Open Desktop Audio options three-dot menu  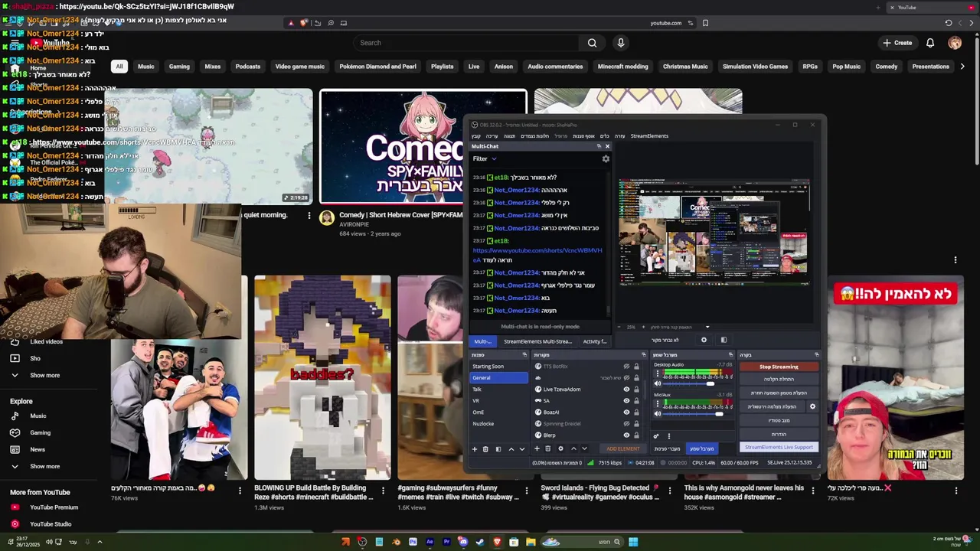point(658,373)
